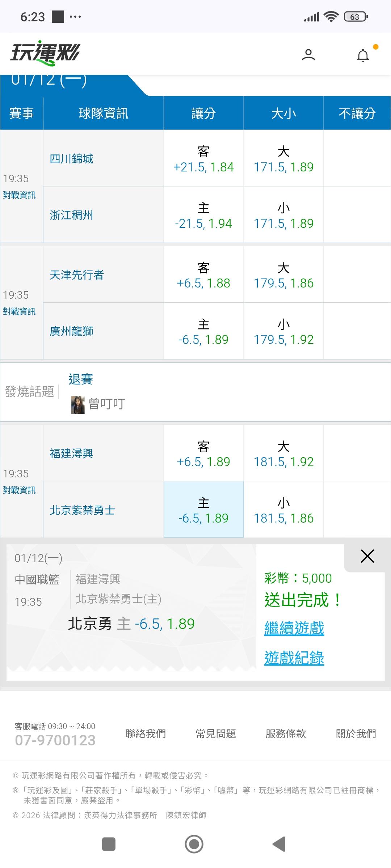Pick 大 179.5, 1.86 in the Tianjin game
391x868 pixels.
[283, 276]
